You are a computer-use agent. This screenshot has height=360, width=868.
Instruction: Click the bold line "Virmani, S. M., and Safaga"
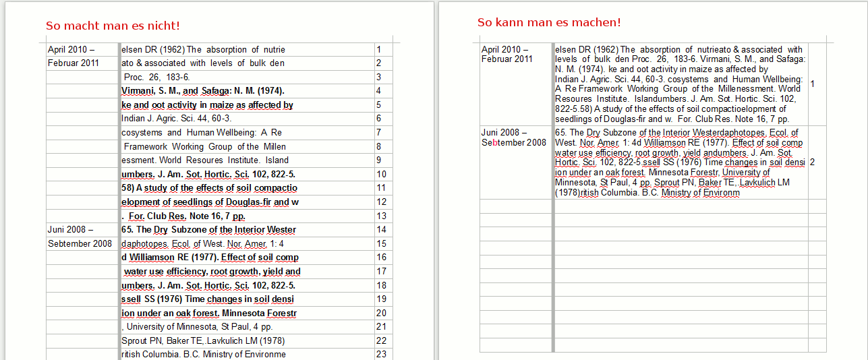202,91
